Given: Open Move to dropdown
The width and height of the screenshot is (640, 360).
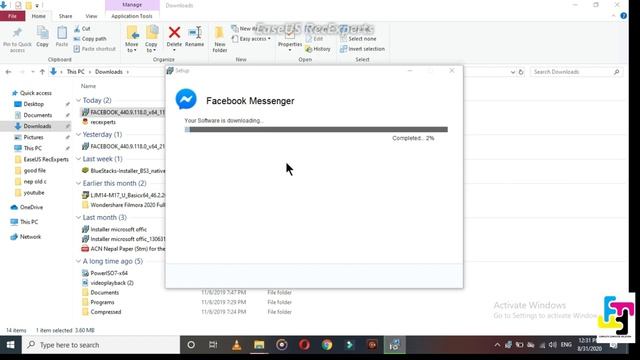Looking at the screenshot, I should click(131, 47).
